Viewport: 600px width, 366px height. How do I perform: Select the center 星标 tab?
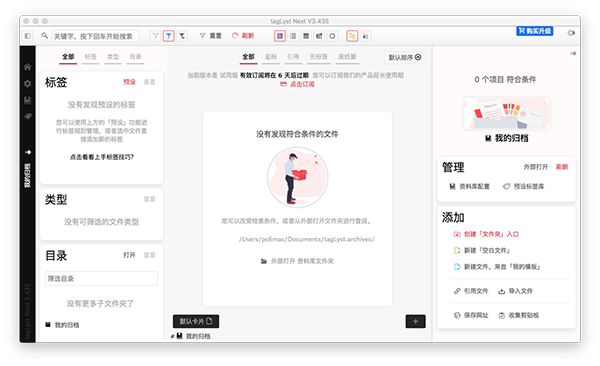pyautogui.click(x=271, y=57)
